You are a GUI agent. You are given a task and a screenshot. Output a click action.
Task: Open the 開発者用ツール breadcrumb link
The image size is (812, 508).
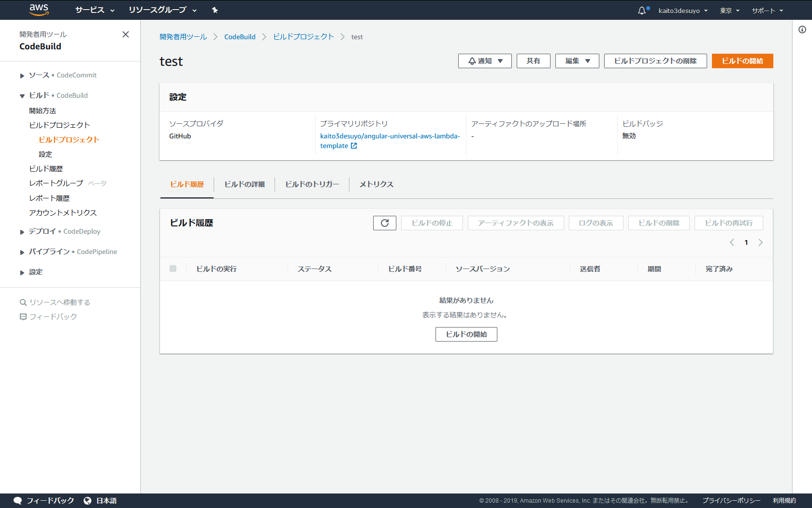[x=183, y=37]
